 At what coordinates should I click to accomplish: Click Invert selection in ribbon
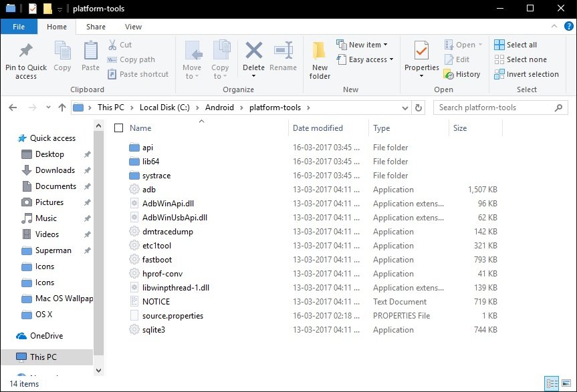pos(526,74)
